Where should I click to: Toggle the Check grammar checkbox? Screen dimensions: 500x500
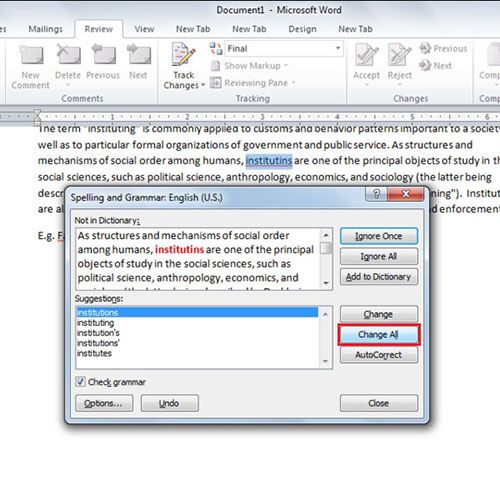80,382
